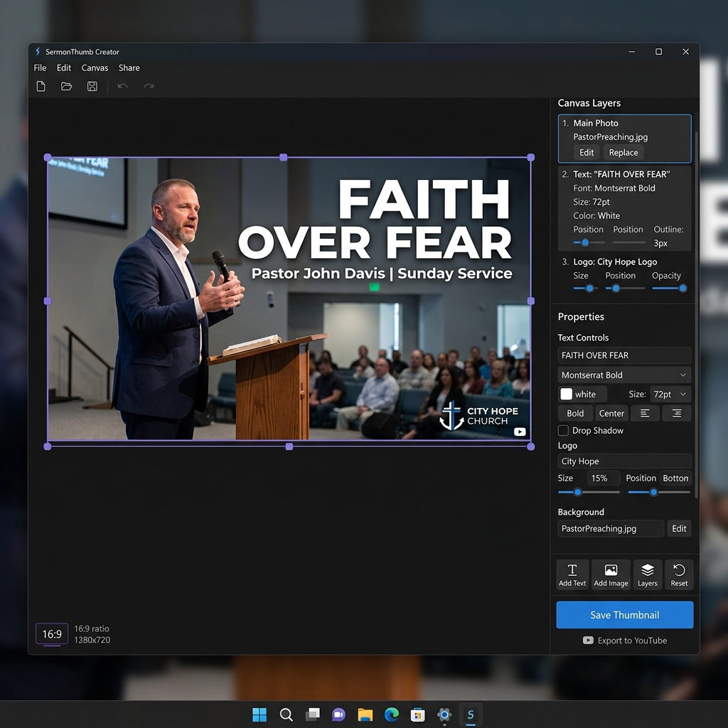
Task: Click the City Hope Church logo on canvas
Action: pos(478,416)
